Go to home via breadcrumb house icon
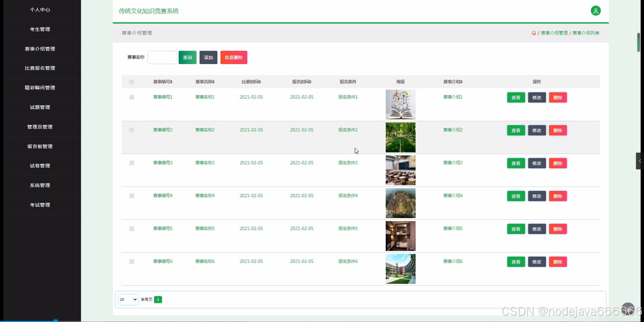Image resolution: width=644 pixels, height=322 pixels. [534, 33]
